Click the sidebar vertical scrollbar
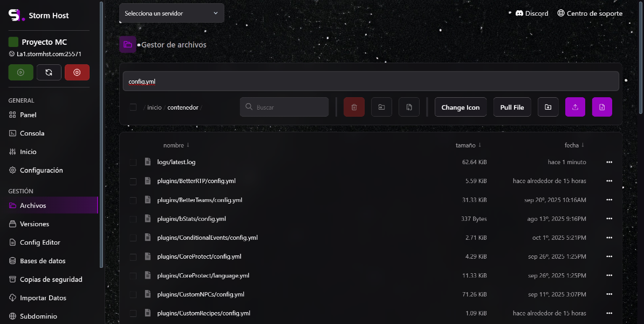 101,135
